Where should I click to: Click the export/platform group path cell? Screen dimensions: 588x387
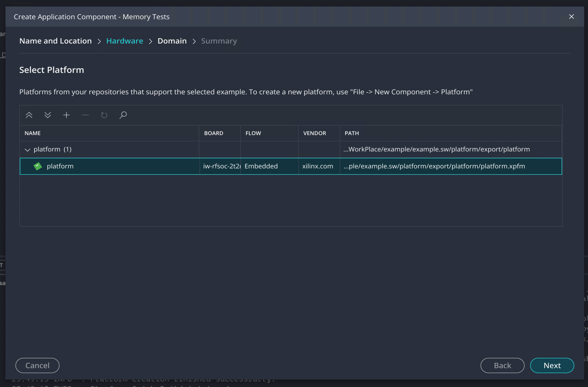451,149
